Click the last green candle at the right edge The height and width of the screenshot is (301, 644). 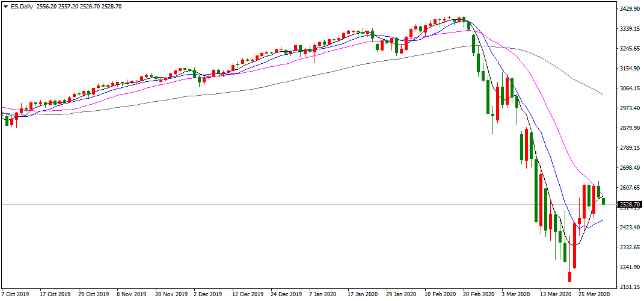click(x=604, y=200)
